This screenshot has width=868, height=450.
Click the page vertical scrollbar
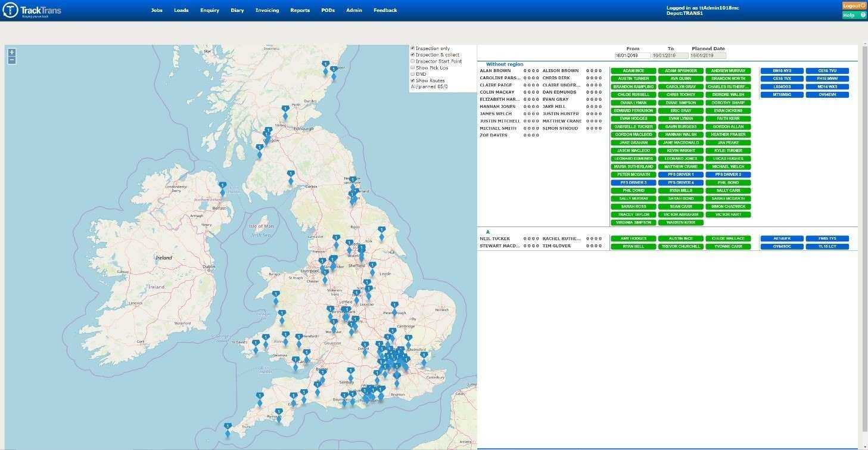click(x=864, y=238)
